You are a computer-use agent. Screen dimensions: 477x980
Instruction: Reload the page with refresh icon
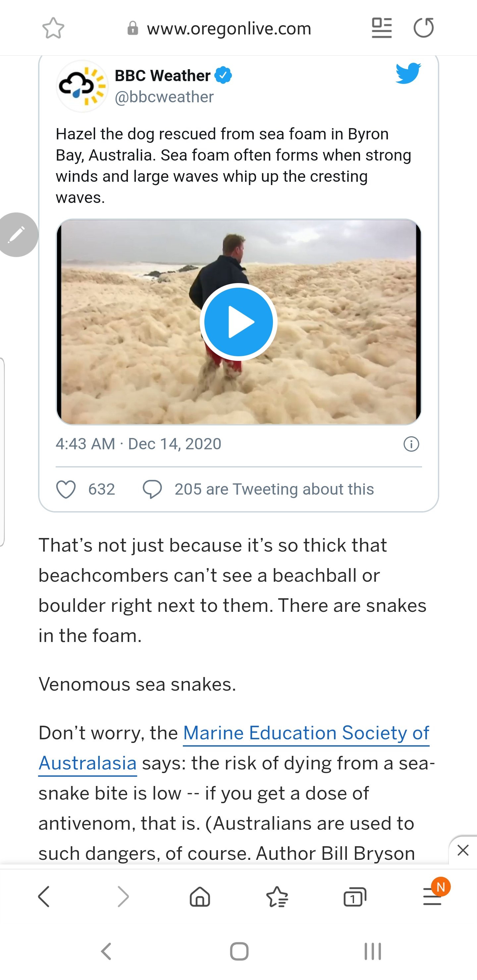[x=423, y=28]
